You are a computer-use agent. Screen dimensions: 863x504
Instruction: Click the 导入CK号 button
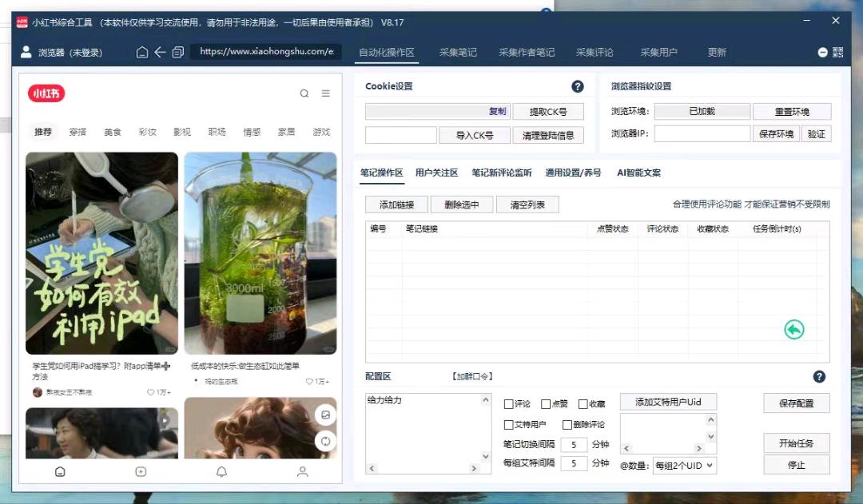475,135
